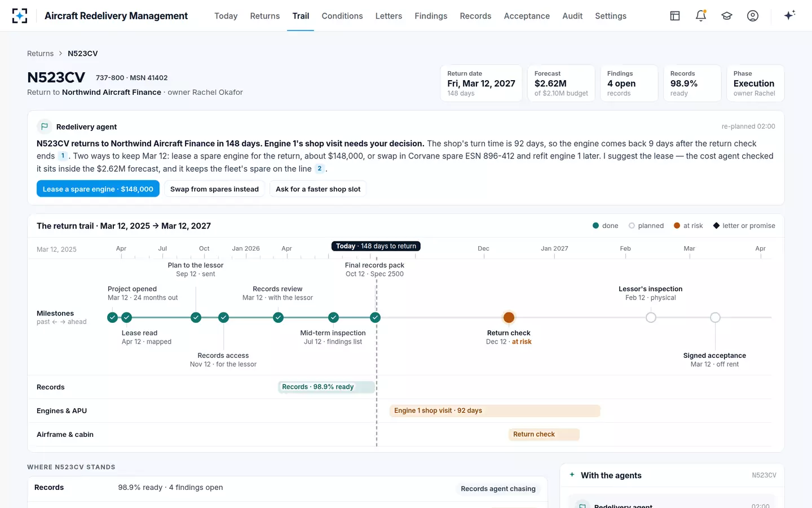
Task: Select the Lease read milestone dot
Action: point(127,317)
